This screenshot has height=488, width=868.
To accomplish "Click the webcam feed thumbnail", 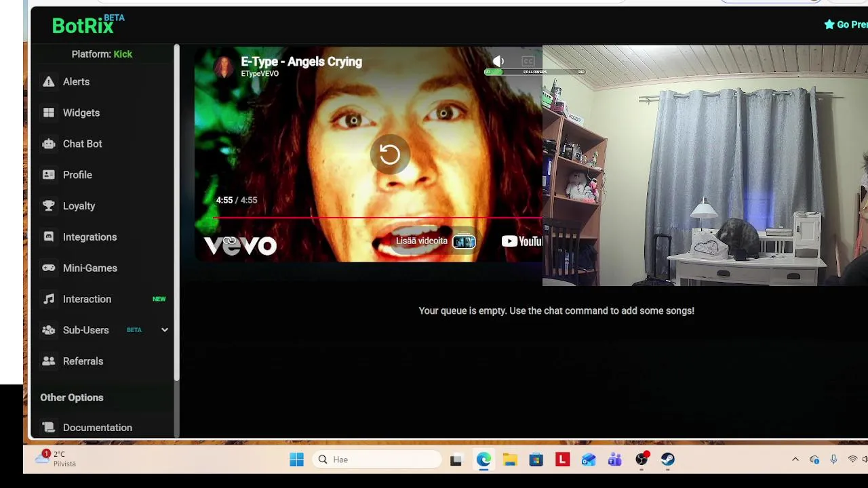I will coord(705,165).
